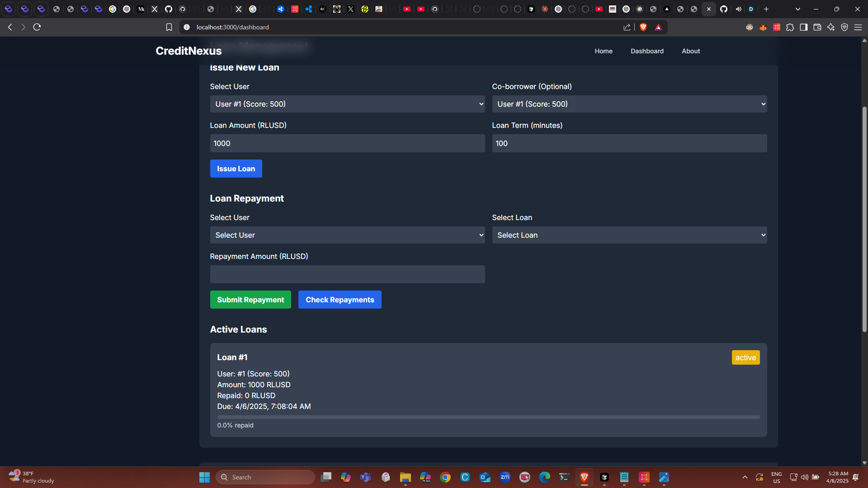Viewport: 868px width, 488px height.
Task: Expand the Issue Loan Select User dropdown
Action: click(347, 104)
